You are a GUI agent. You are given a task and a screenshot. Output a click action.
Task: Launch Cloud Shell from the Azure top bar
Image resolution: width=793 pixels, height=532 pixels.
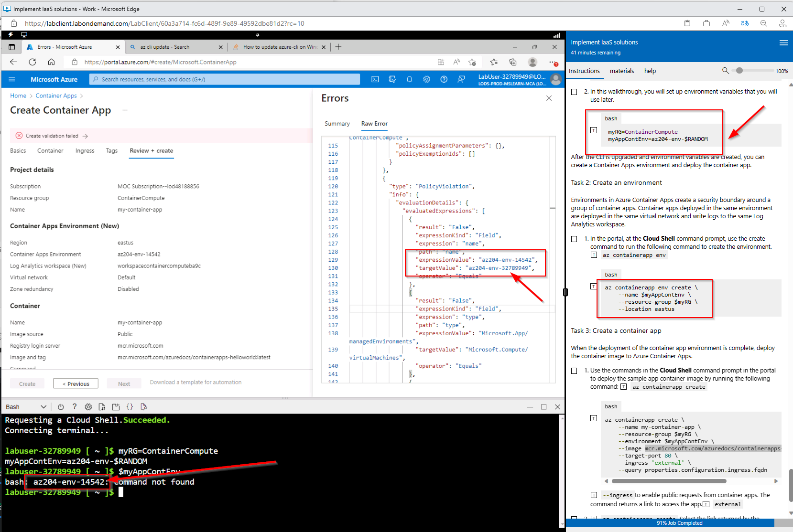coord(375,79)
